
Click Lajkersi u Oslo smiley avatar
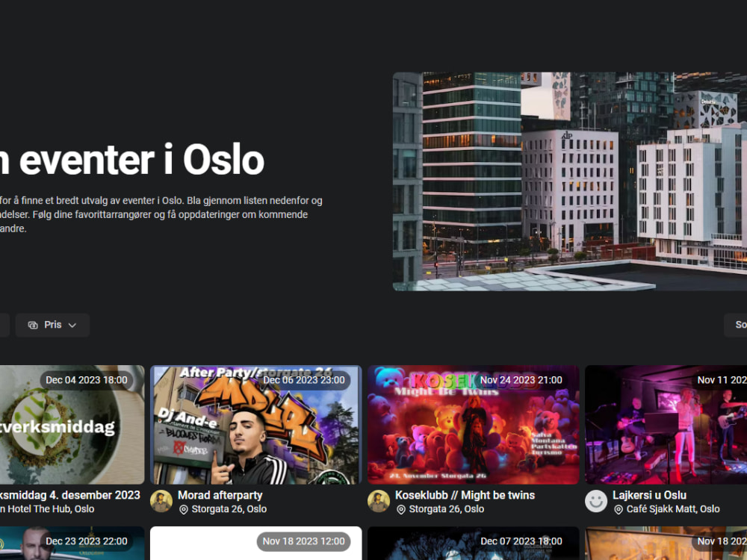[x=596, y=501]
